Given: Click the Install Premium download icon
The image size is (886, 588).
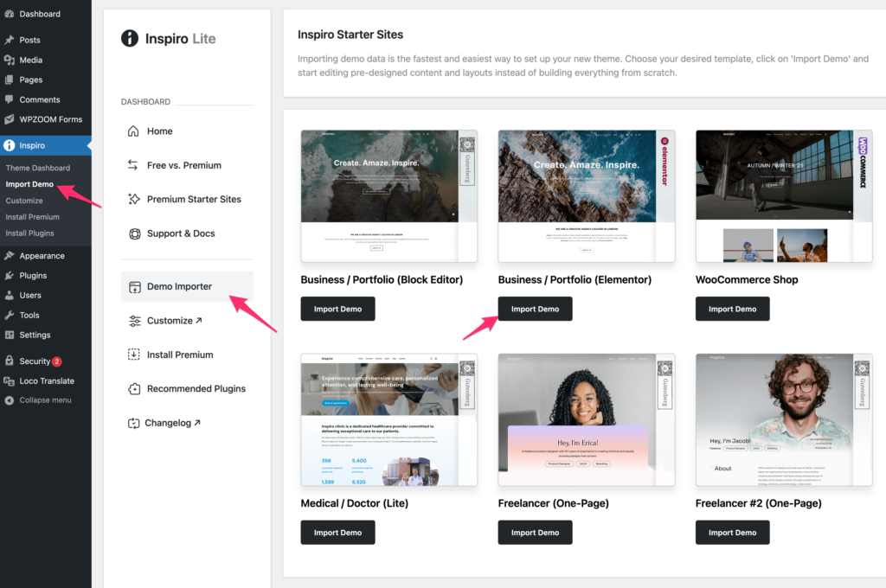Looking at the screenshot, I should pos(134,355).
